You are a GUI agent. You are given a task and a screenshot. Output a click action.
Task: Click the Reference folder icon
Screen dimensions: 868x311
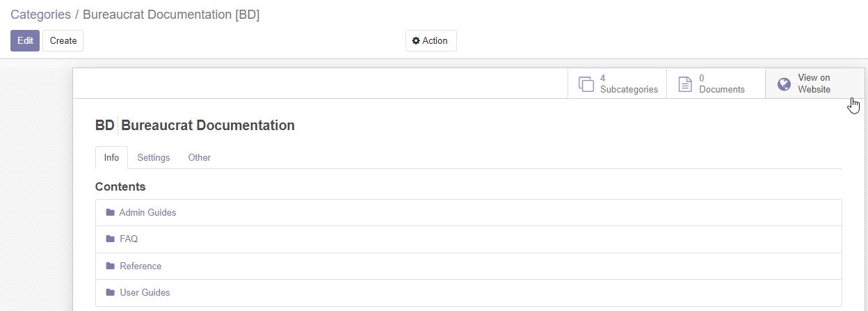tap(110, 266)
